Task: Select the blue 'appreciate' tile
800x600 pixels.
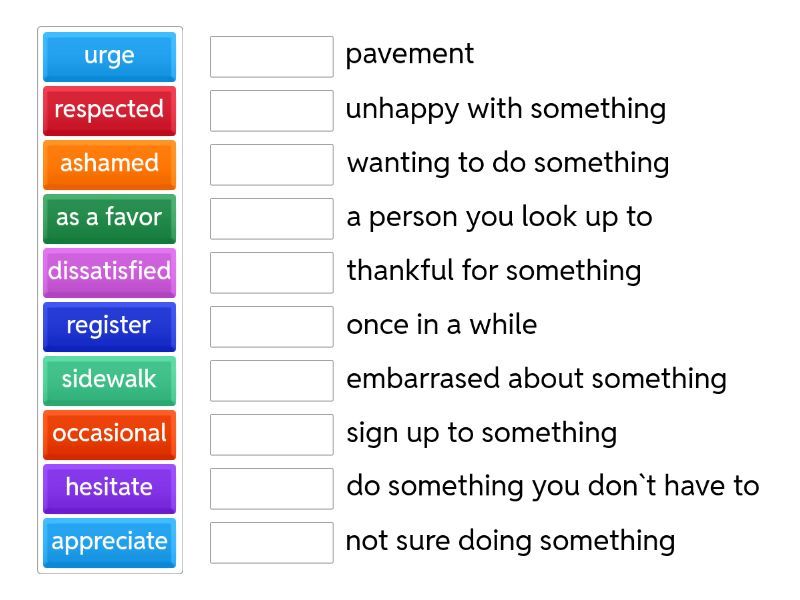Action: (x=109, y=542)
